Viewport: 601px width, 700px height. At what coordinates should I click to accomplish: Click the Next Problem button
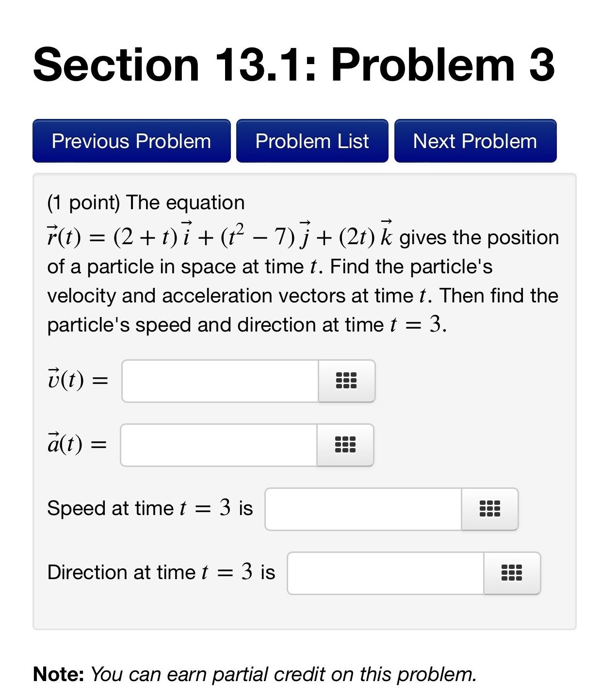pos(475,141)
